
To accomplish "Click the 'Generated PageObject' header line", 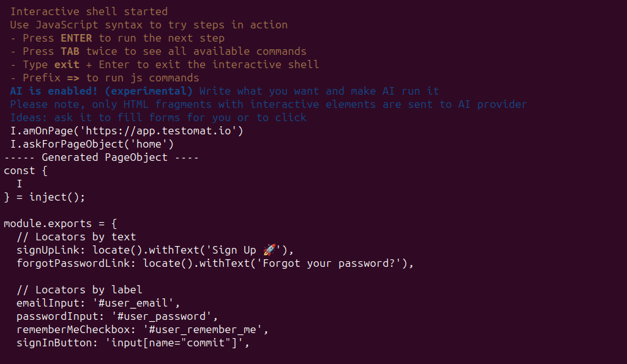I will 104,157.
